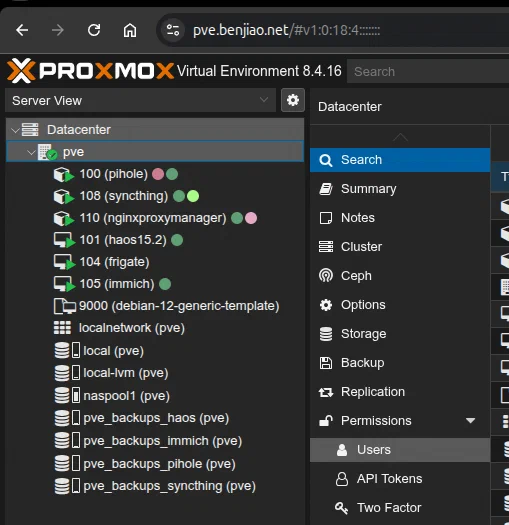Click the Proxmox logo

(90, 71)
